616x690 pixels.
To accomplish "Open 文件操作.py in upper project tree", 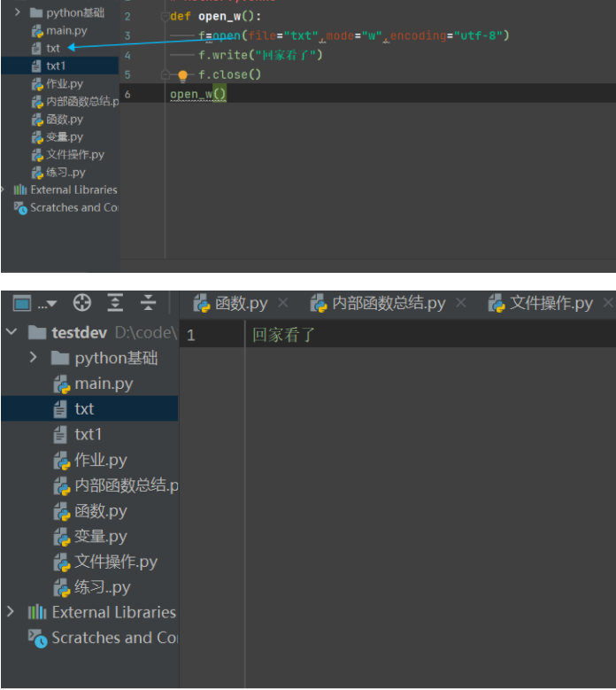I will [68, 154].
